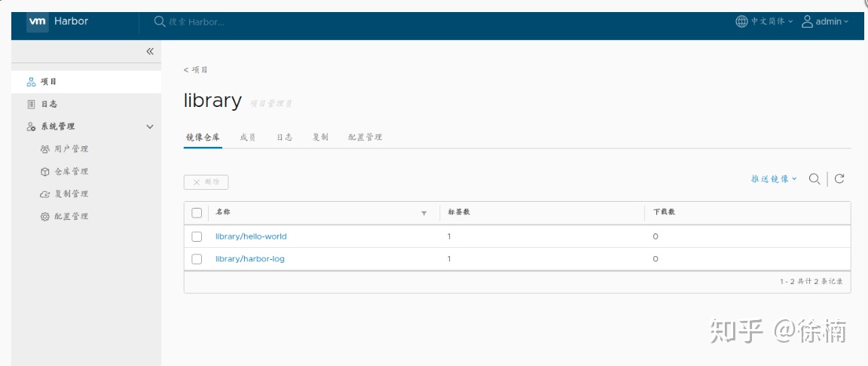Switch to the 配置管理 tab in project

pos(365,137)
